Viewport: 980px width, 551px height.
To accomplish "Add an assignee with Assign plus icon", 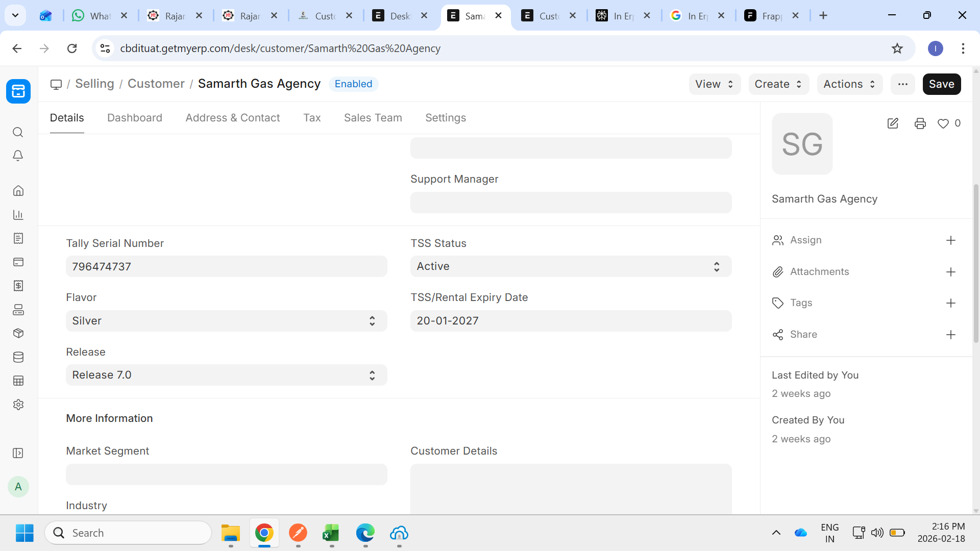I will click(x=950, y=240).
